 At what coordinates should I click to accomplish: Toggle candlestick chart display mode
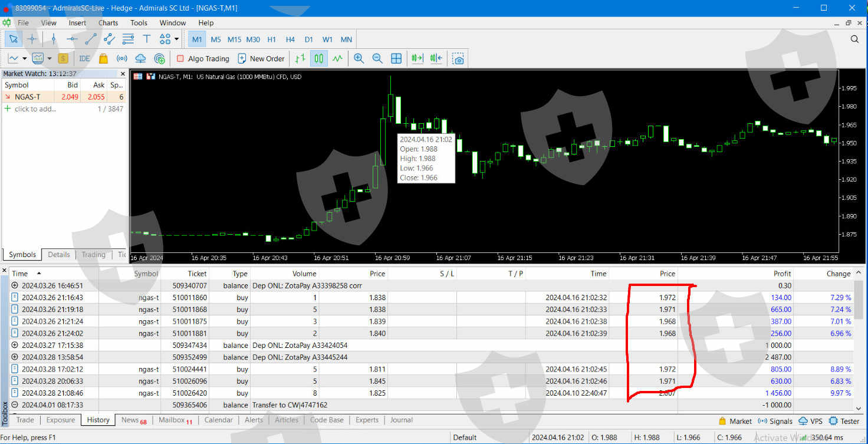[319, 58]
